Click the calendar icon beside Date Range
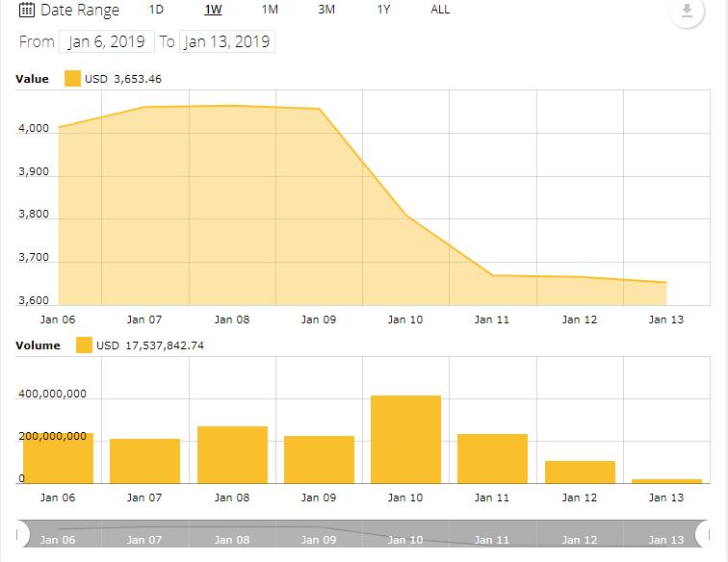The height and width of the screenshot is (562, 728). click(x=27, y=11)
